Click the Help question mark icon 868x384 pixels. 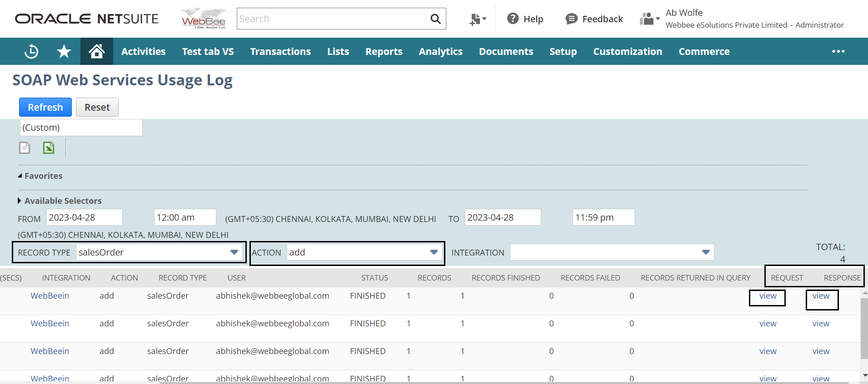coord(513,19)
